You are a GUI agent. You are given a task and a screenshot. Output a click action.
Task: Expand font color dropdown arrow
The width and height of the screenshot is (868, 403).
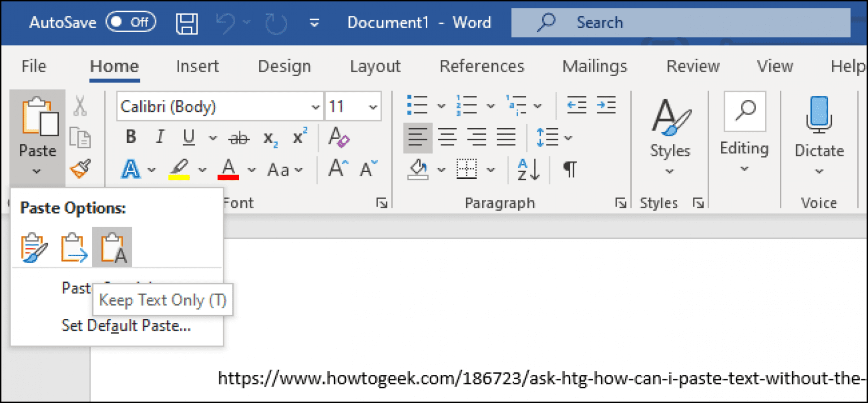click(x=252, y=170)
